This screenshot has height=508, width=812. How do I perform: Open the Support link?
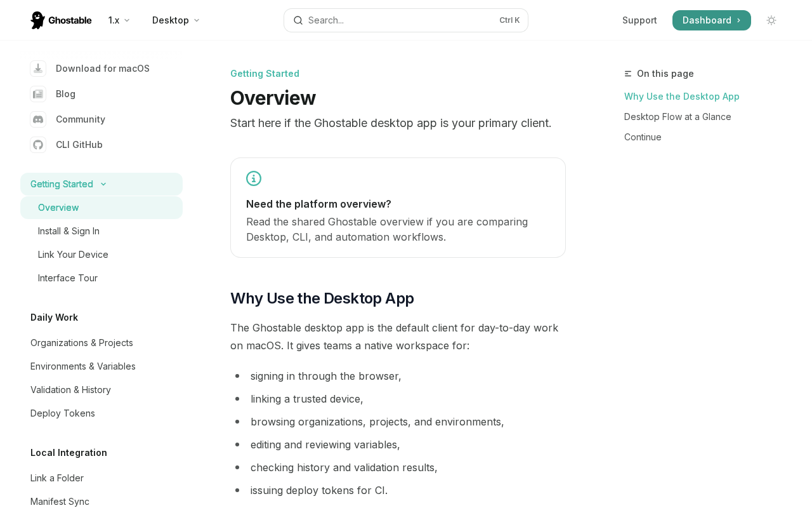tap(639, 20)
